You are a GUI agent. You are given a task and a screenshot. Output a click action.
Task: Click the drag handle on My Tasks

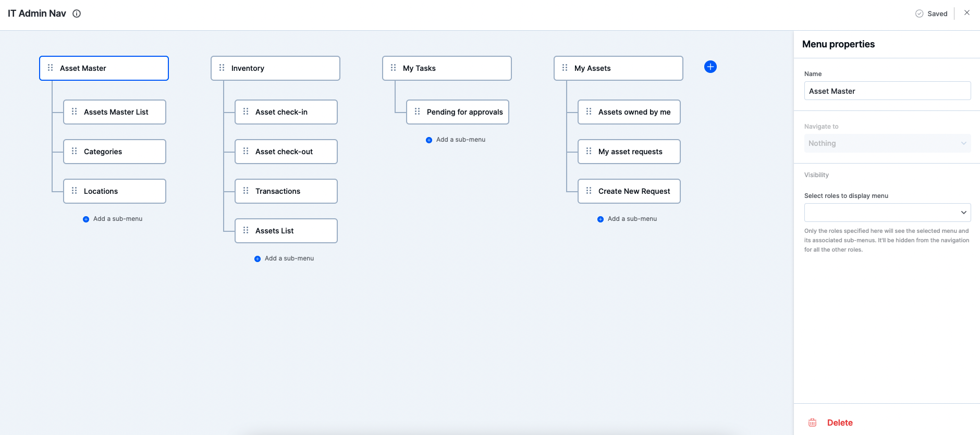(394, 68)
